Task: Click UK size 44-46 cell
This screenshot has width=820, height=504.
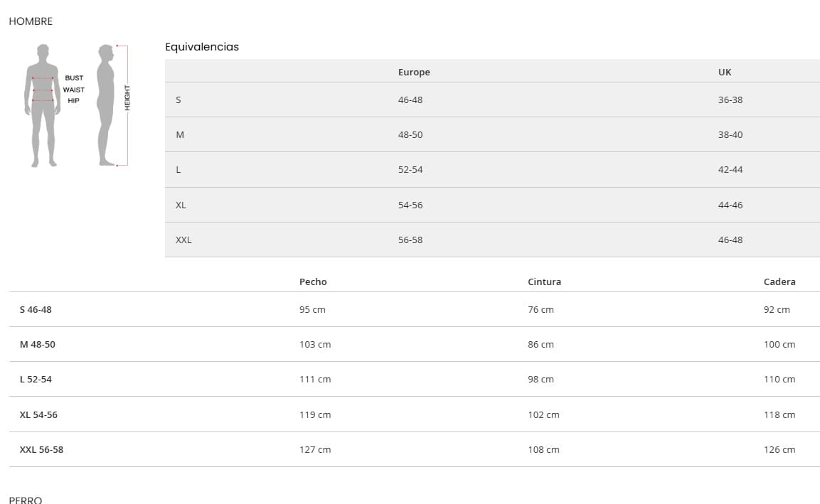Action: [730, 205]
